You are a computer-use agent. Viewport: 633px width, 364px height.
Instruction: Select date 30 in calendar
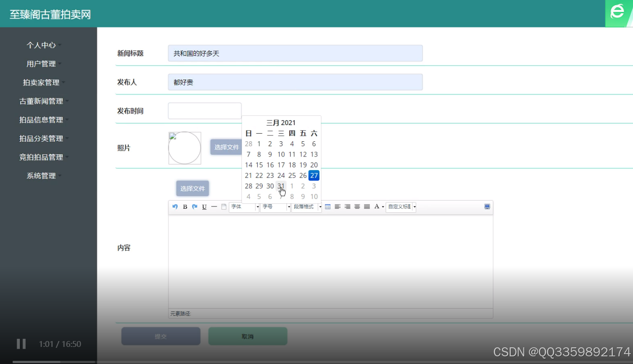270,186
